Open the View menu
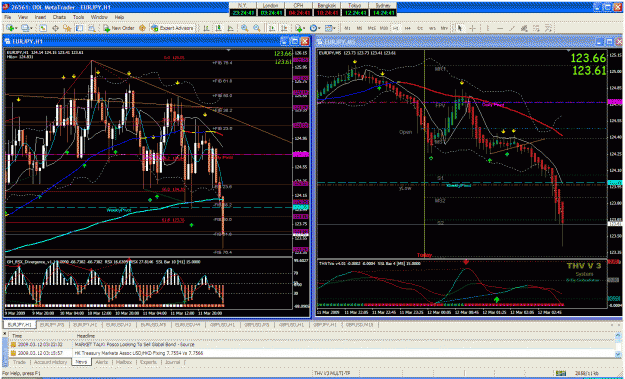The image size is (625, 379). (x=23, y=17)
